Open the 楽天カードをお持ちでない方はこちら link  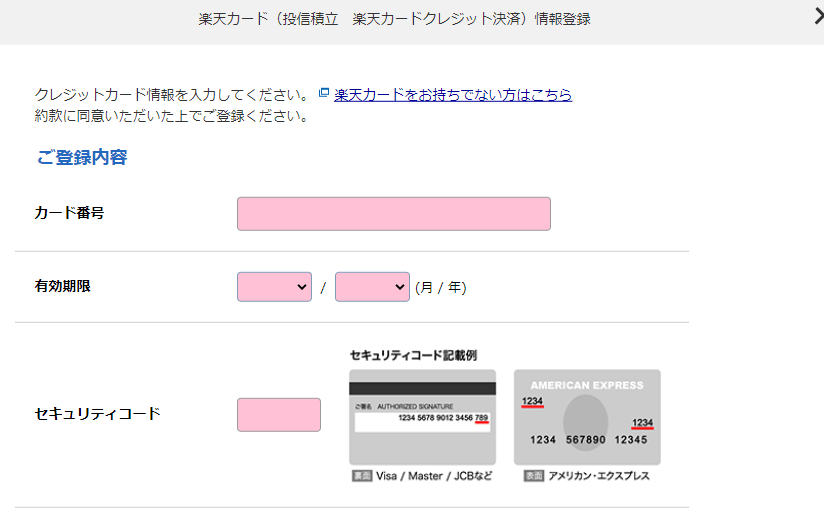point(453,95)
